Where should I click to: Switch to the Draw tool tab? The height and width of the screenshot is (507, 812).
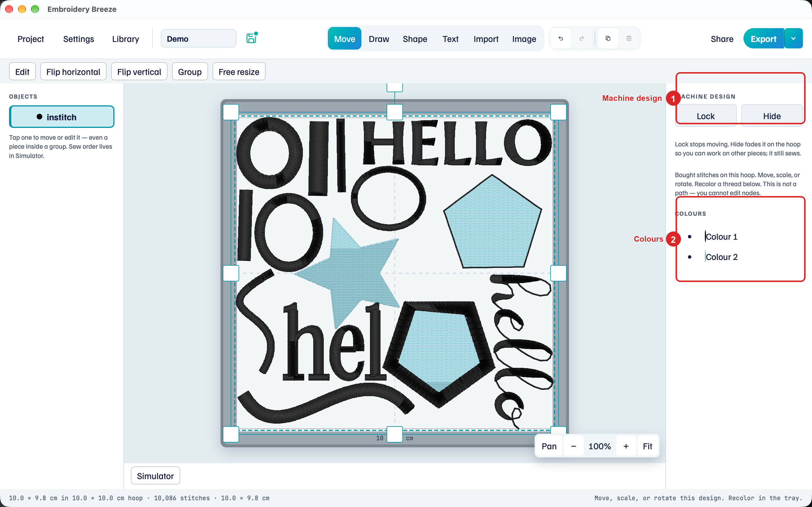(379, 39)
